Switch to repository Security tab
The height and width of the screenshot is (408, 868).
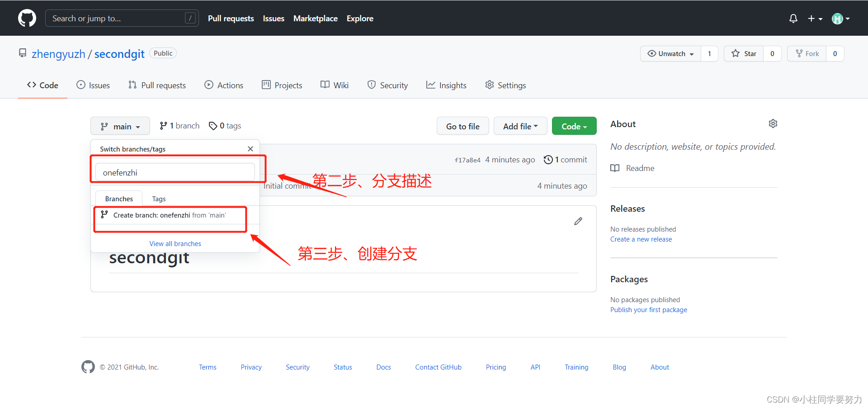387,85
